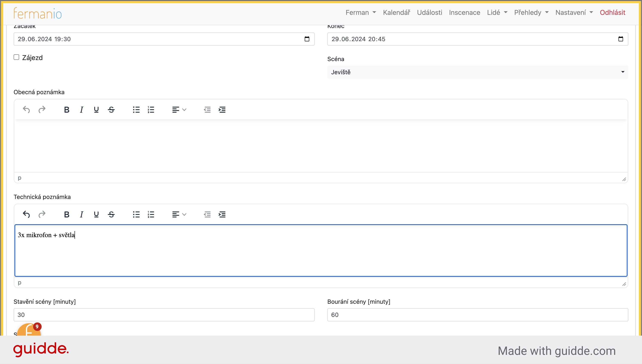
Task: Open calendar picker for start date 19:30
Action: pyautogui.click(x=307, y=39)
